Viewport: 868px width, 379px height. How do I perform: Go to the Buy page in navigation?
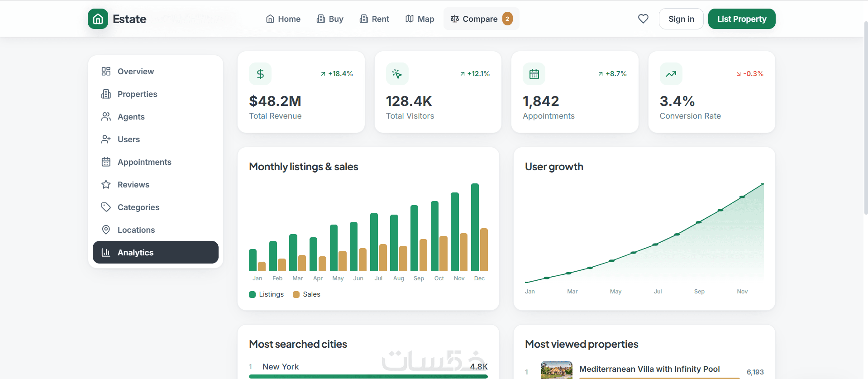(x=330, y=19)
